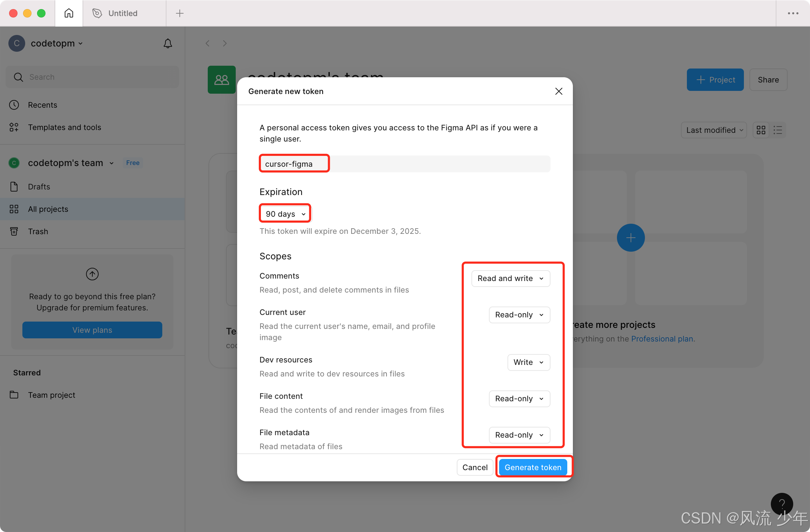
Task: Go back with left navigation arrow
Action: coord(208,43)
